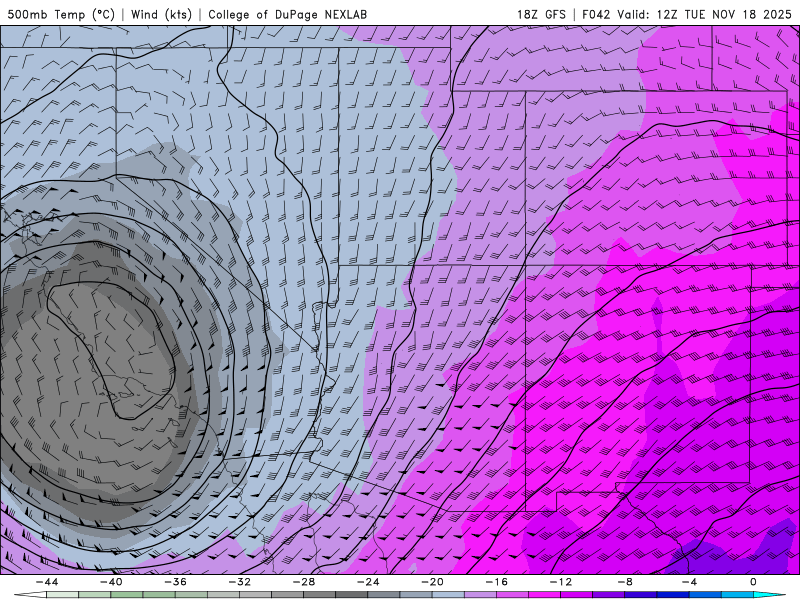Click the -12 color scale label

tap(561, 582)
